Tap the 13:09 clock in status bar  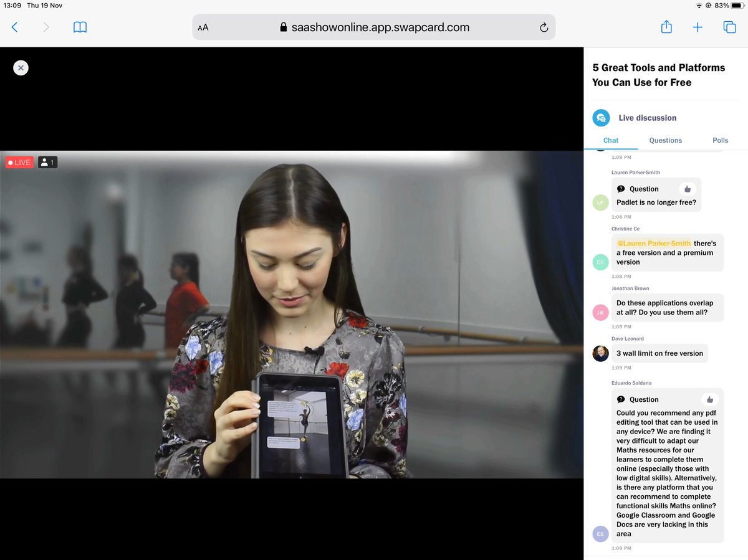[x=11, y=6]
